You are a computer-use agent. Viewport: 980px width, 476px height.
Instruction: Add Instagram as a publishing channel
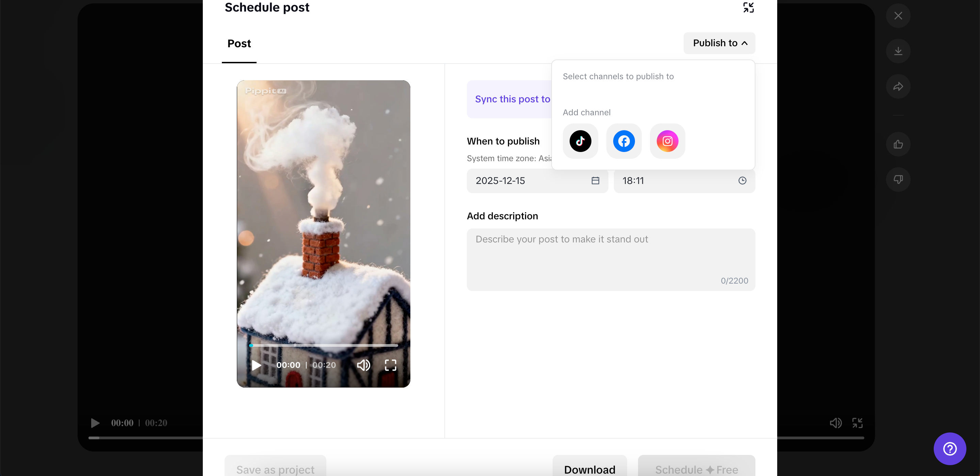pyautogui.click(x=667, y=141)
